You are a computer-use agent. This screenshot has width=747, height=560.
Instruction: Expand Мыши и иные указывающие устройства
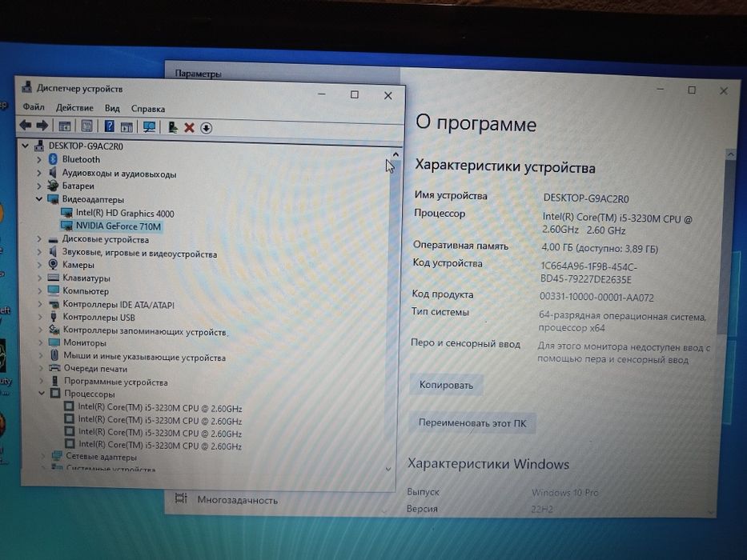click(41, 355)
